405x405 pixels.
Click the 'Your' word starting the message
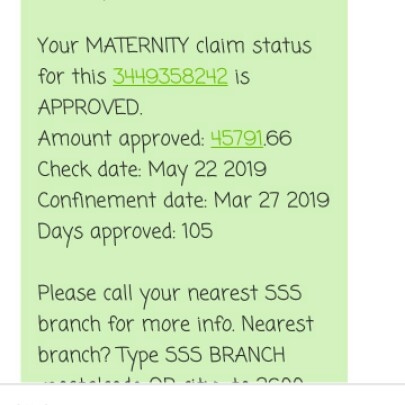58,45
